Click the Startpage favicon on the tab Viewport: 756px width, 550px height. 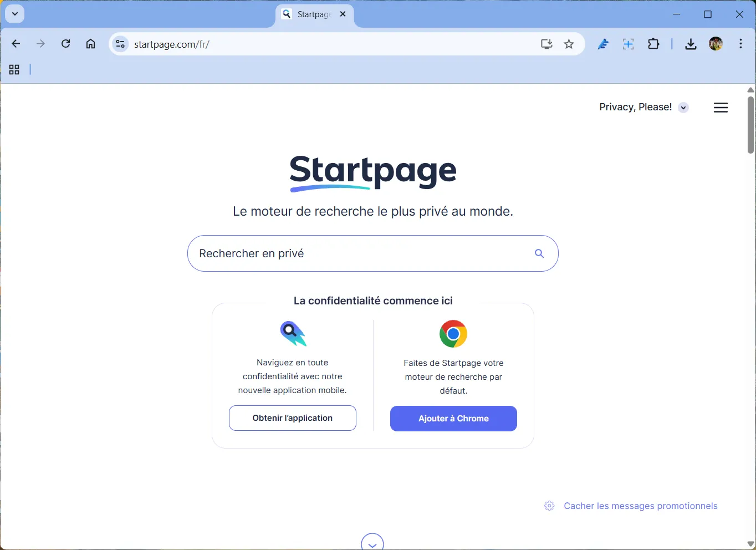287,14
